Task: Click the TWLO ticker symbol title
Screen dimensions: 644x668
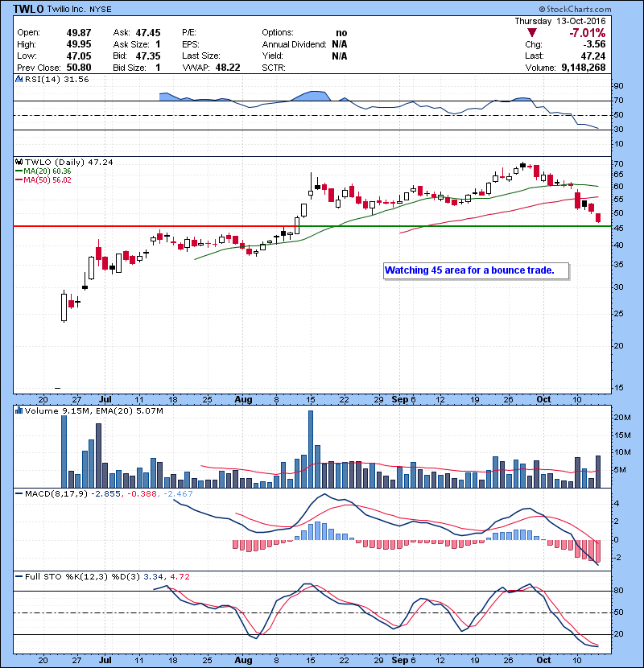Action: (x=28, y=9)
